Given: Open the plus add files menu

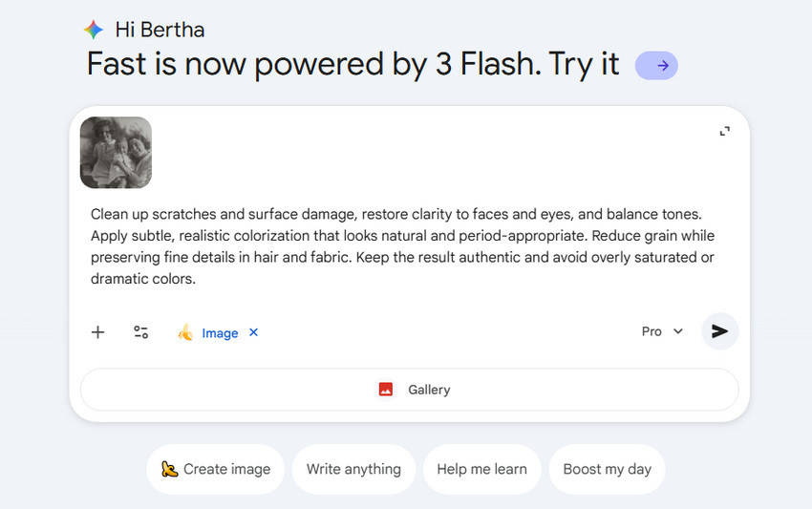Looking at the screenshot, I should (97, 332).
